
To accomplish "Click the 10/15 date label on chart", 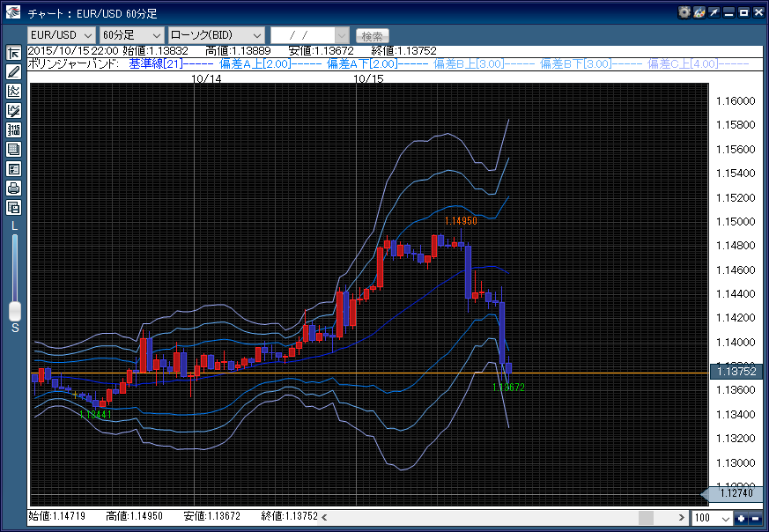I will coord(368,78).
